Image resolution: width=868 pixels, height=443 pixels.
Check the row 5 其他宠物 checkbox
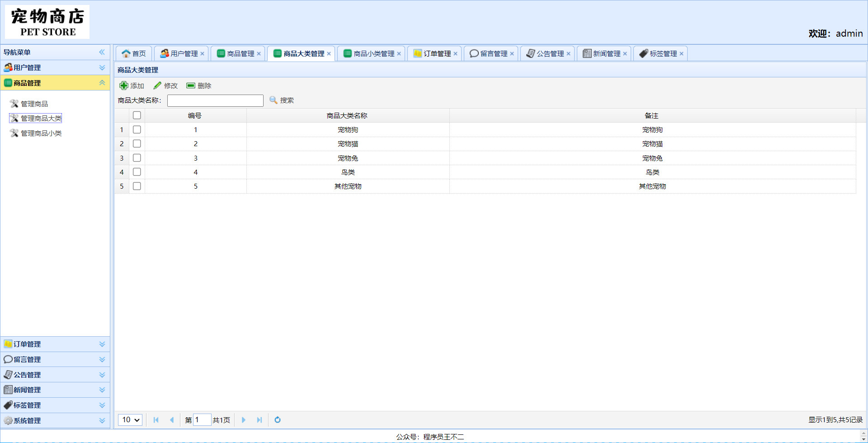[x=137, y=186]
